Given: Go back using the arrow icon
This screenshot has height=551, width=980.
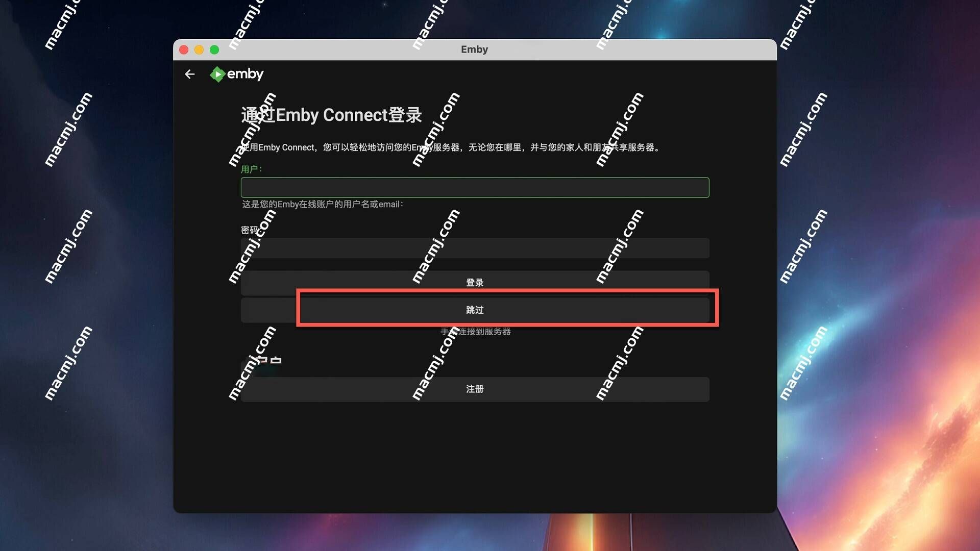Looking at the screenshot, I should [190, 74].
